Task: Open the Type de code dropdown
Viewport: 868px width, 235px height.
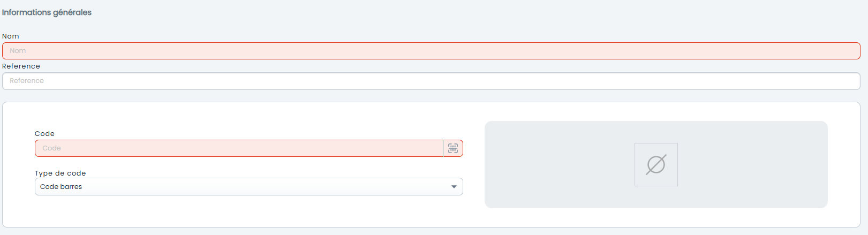Action: (x=249, y=187)
